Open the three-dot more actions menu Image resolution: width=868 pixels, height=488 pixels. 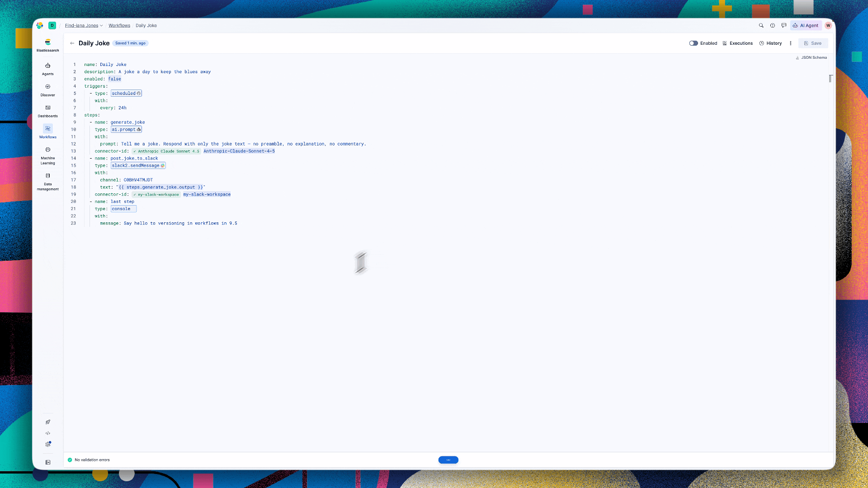pyautogui.click(x=791, y=43)
